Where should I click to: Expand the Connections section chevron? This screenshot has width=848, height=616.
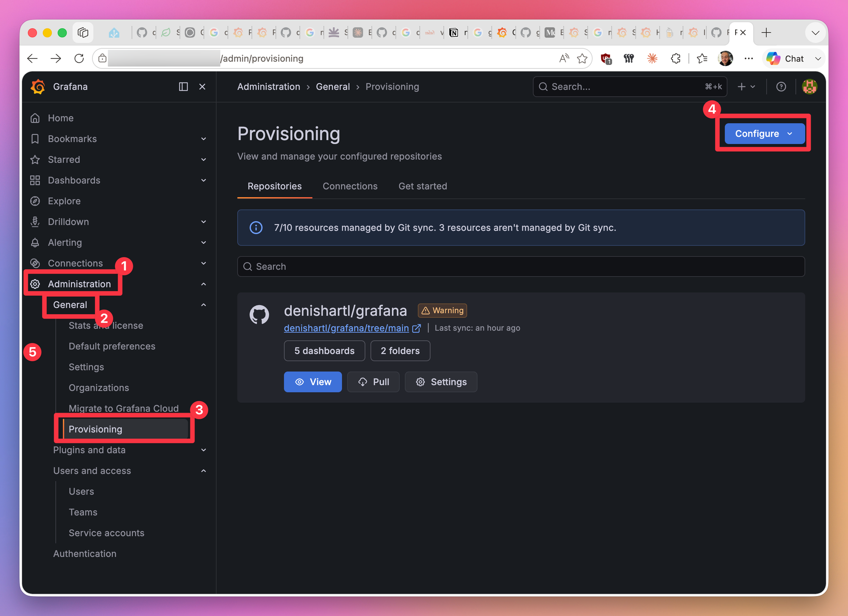pos(204,263)
